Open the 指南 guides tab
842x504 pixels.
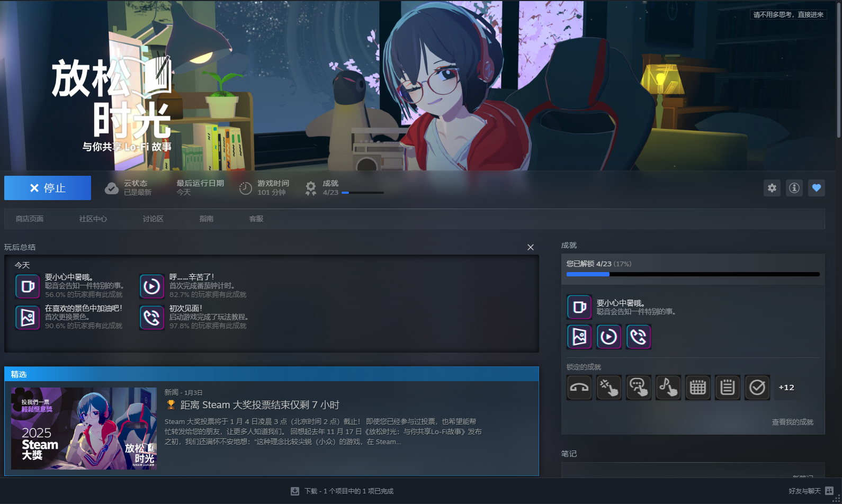pyautogui.click(x=207, y=219)
